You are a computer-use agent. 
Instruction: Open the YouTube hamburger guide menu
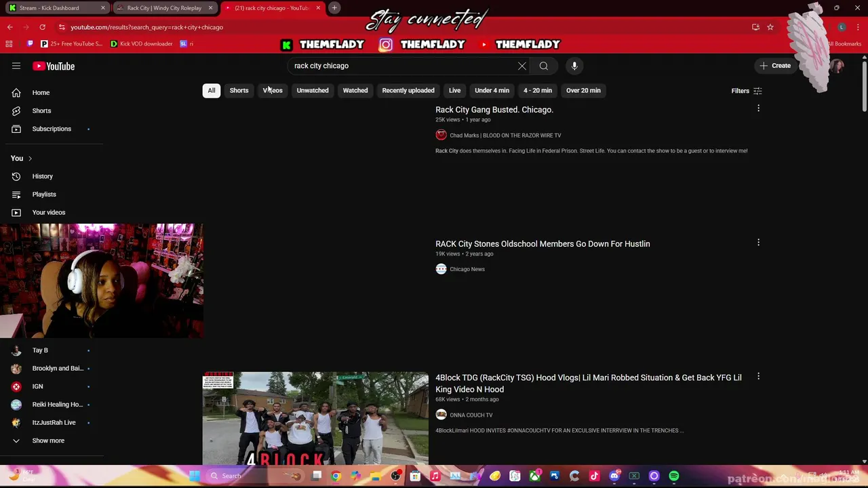[16, 66]
